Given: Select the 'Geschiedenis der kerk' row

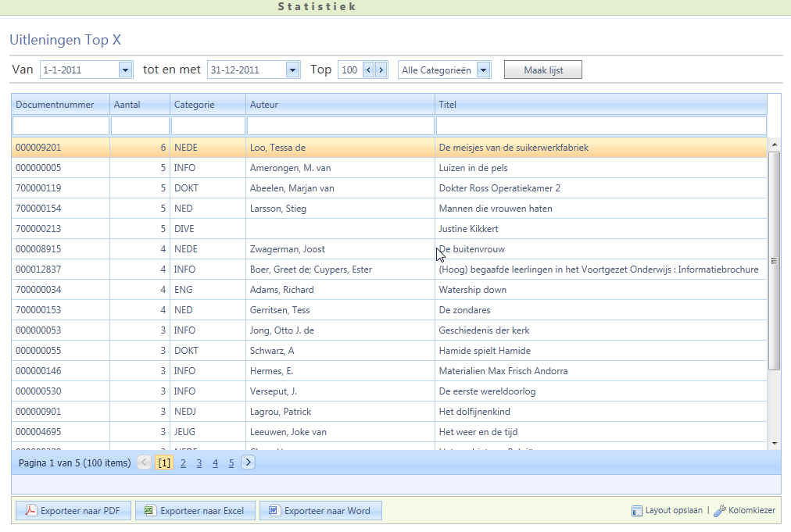Looking at the screenshot, I should 389,330.
